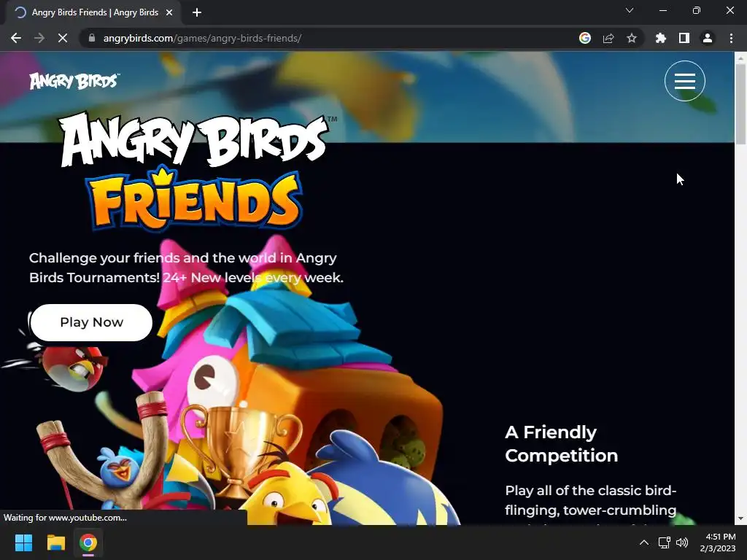The height and width of the screenshot is (560, 747).
Task: Open a new browser tab
Action: pyautogui.click(x=197, y=13)
